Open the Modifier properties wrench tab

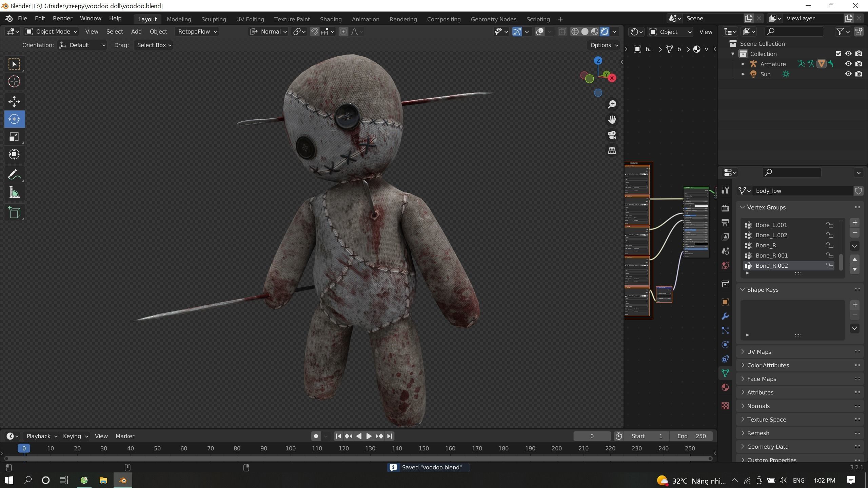725,316
